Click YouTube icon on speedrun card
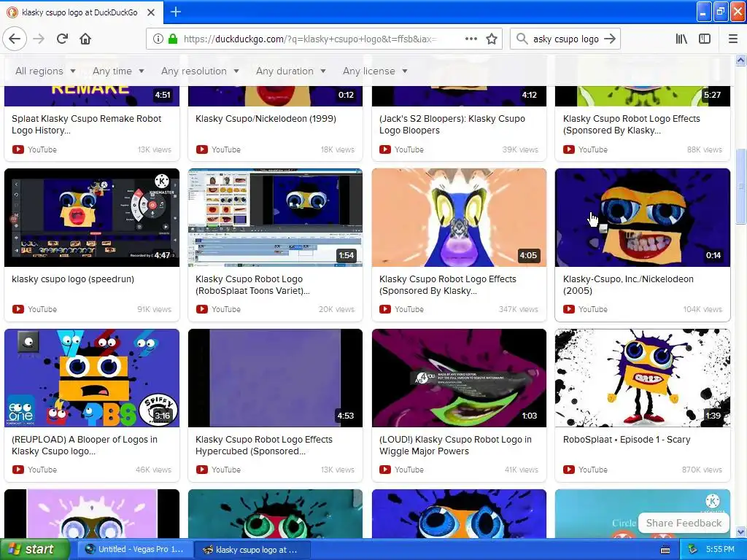The height and width of the screenshot is (560, 747). click(18, 309)
